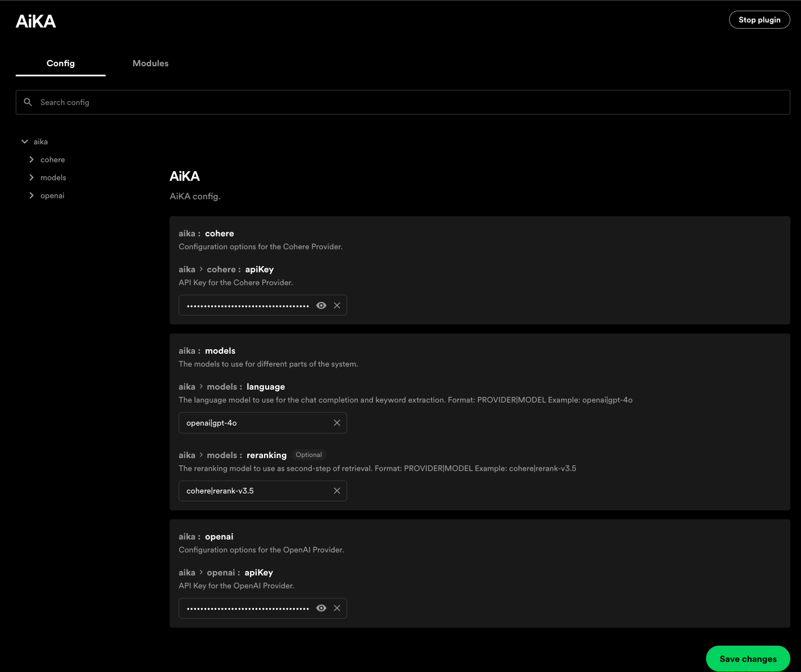The width and height of the screenshot is (801, 672).
Task: Click the 'aika : models' section heading
Action: [x=207, y=351]
